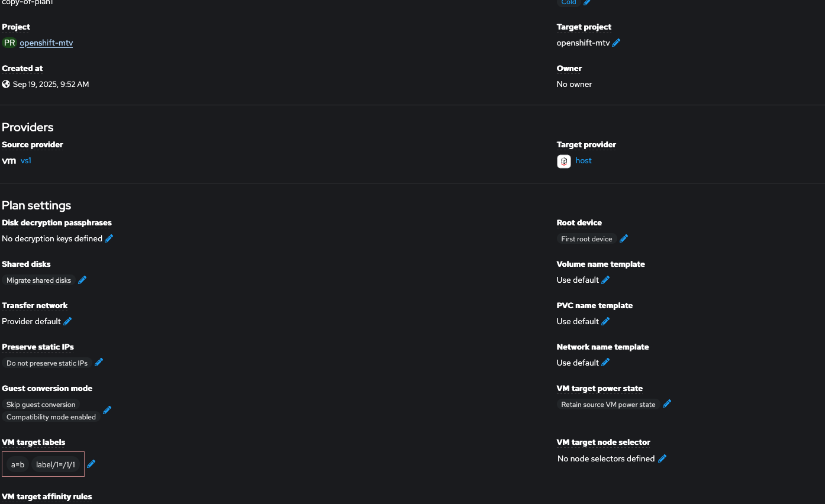The height and width of the screenshot is (504, 825).
Task: Edit VM target node selector
Action: tap(662, 458)
